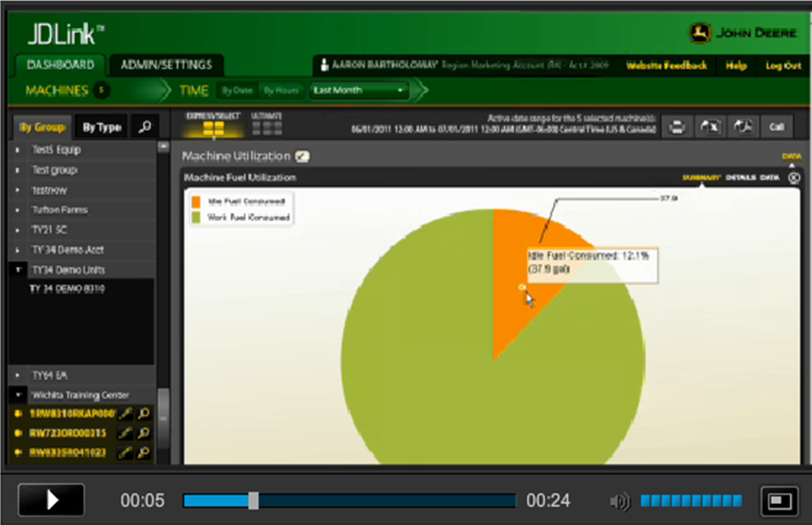Toggle selection of machine RW7230RD00315
Screen dimensions: 812x525
click(x=18, y=433)
